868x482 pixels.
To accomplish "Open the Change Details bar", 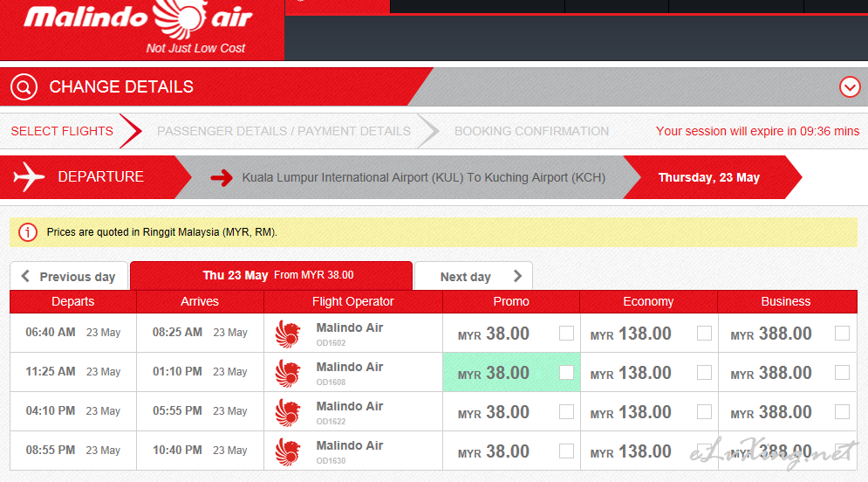I will pyautogui.click(x=434, y=87).
